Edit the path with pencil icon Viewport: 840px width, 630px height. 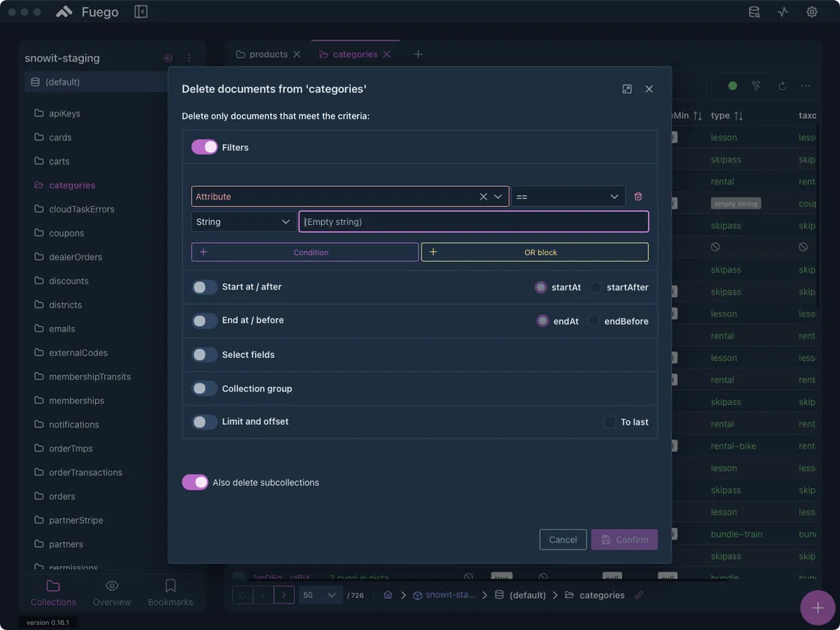(x=638, y=595)
